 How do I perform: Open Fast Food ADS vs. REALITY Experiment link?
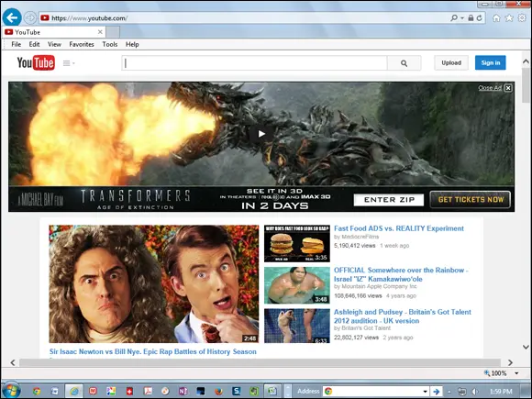coord(399,228)
